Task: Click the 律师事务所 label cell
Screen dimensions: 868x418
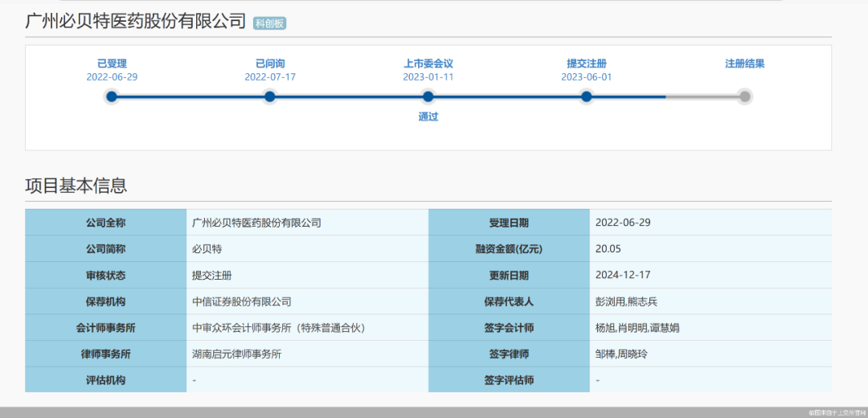Action: point(106,354)
